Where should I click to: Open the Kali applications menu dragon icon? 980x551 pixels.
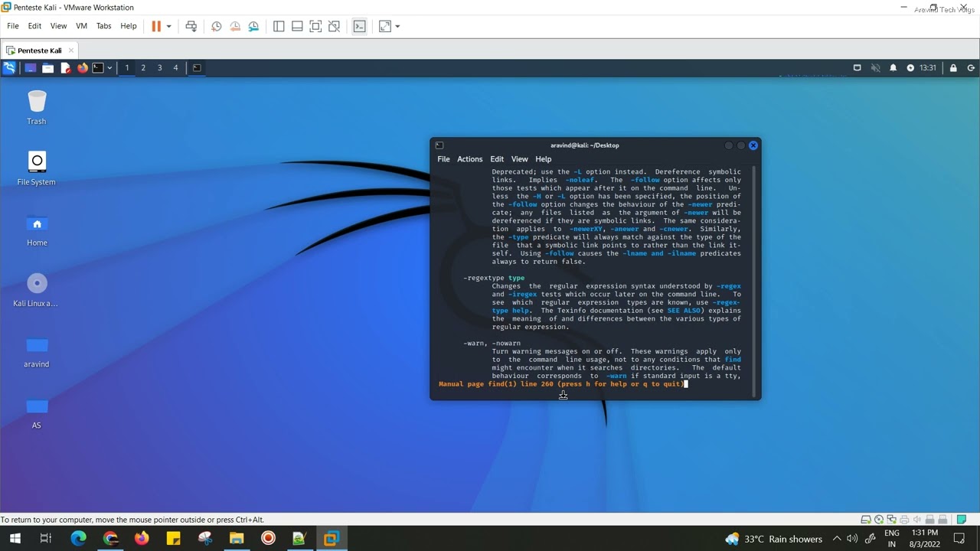tap(9, 67)
